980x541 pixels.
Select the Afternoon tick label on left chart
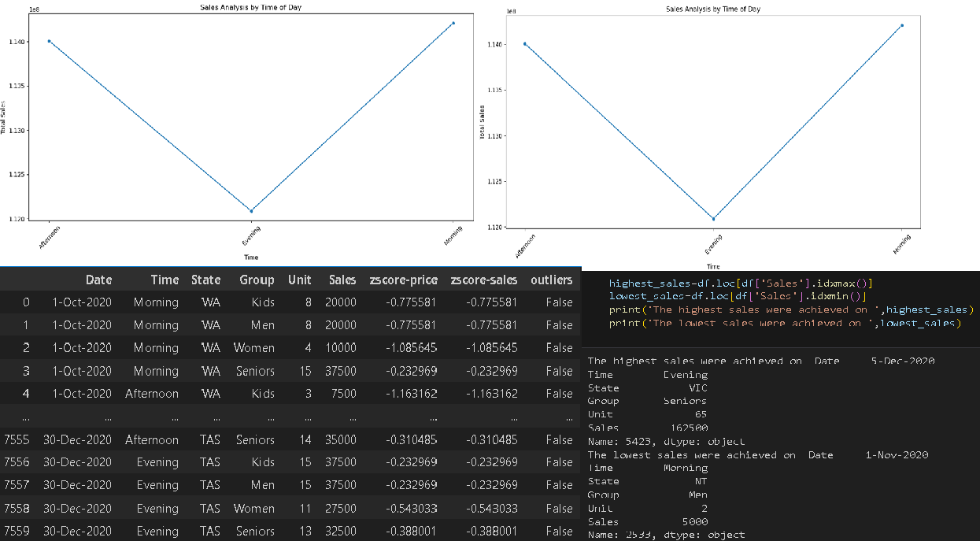click(x=50, y=238)
